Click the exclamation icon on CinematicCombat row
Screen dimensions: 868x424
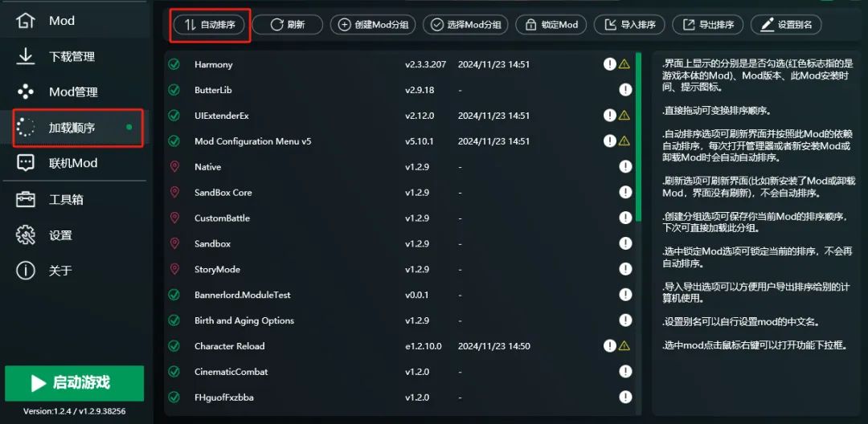(625, 372)
